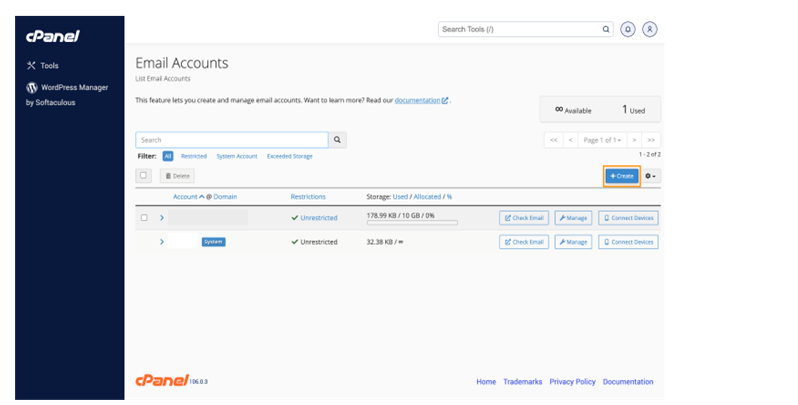Select the Exceeded Storage filter
The image size is (798, 405).
point(289,157)
